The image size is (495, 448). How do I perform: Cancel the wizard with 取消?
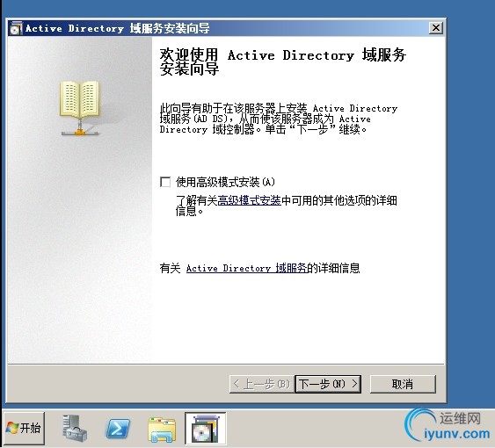403,384
